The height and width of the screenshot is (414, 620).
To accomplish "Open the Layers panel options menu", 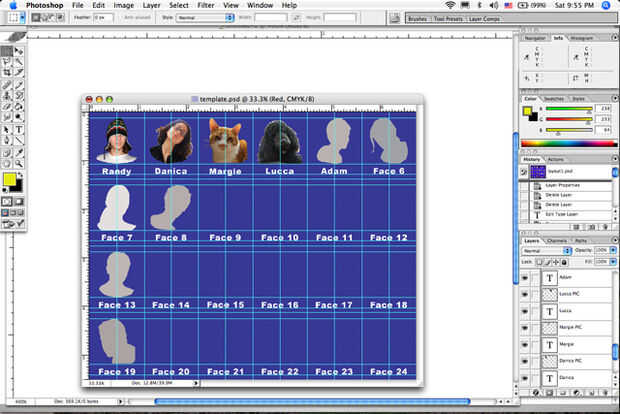I will [614, 240].
